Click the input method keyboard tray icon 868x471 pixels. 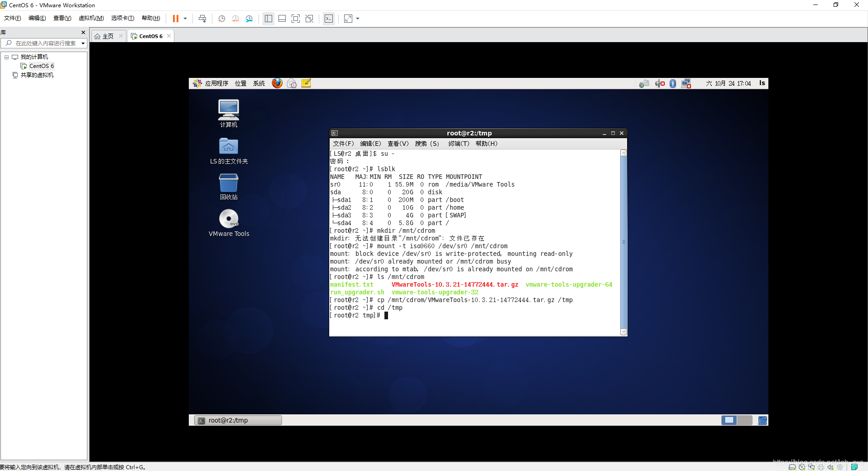click(644, 83)
